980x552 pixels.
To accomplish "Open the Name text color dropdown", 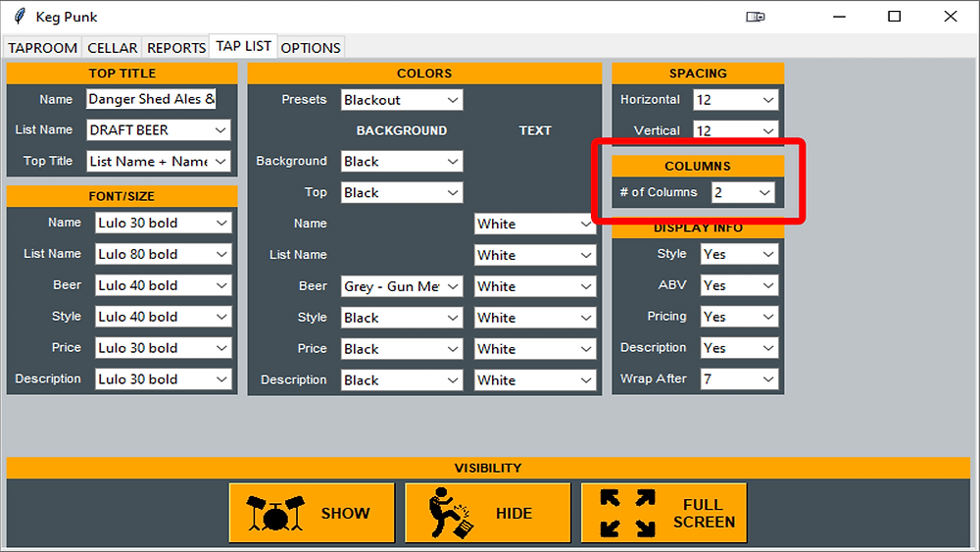I will click(x=534, y=224).
